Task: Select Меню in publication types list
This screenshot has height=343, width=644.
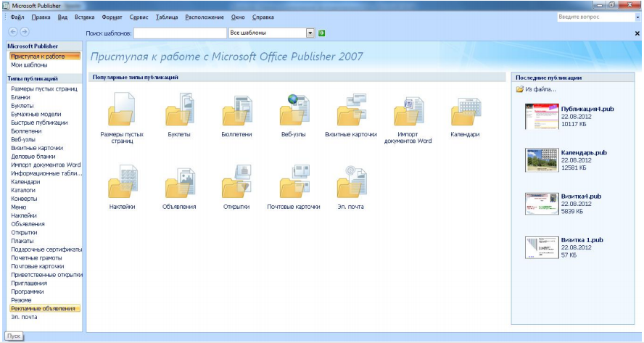Action: point(18,207)
